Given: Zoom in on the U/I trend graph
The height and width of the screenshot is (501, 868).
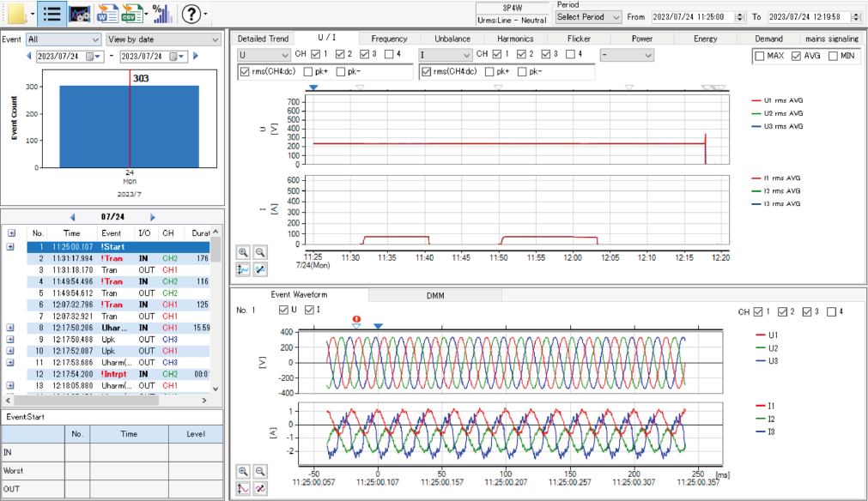Looking at the screenshot, I should point(243,253).
